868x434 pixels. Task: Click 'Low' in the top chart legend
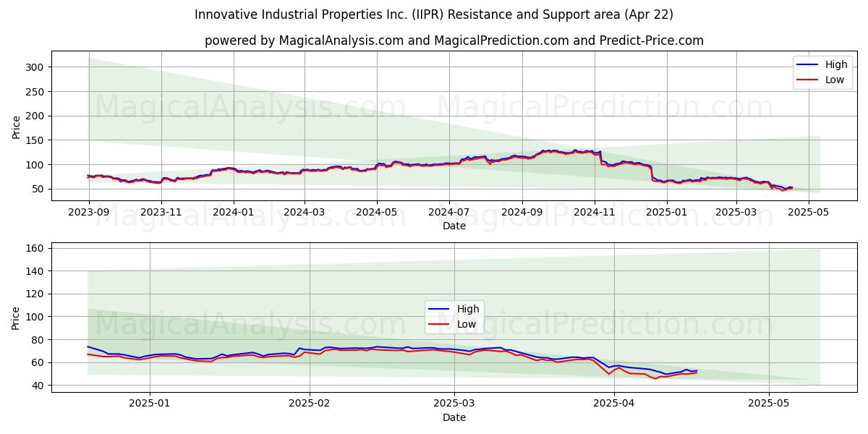point(835,80)
